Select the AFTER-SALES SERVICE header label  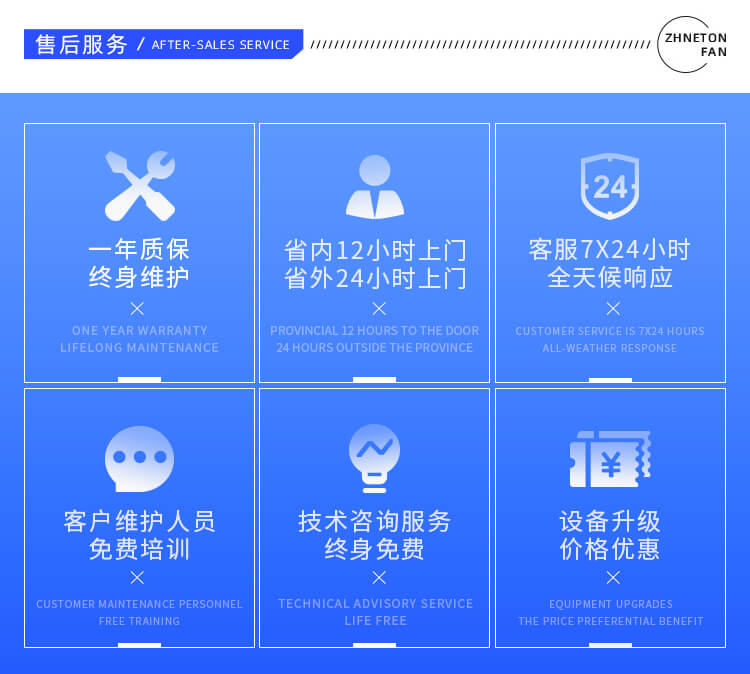pyautogui.click(x=220, y=45)
